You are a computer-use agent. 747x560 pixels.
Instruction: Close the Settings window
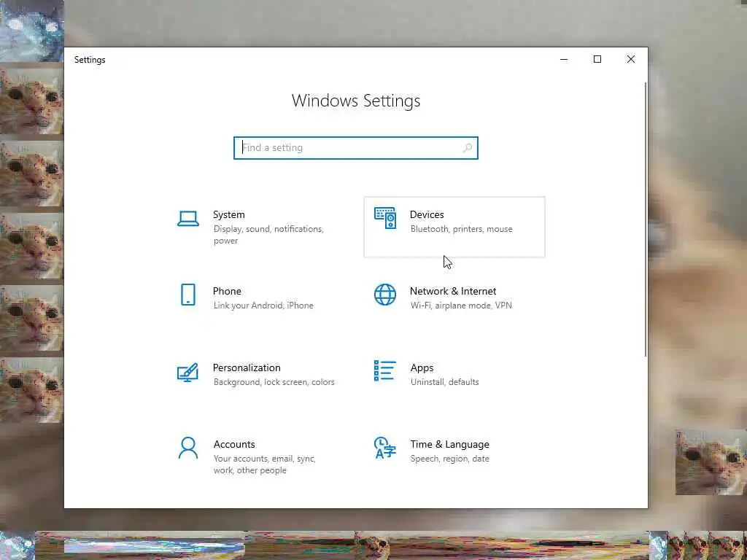point(631,60)
